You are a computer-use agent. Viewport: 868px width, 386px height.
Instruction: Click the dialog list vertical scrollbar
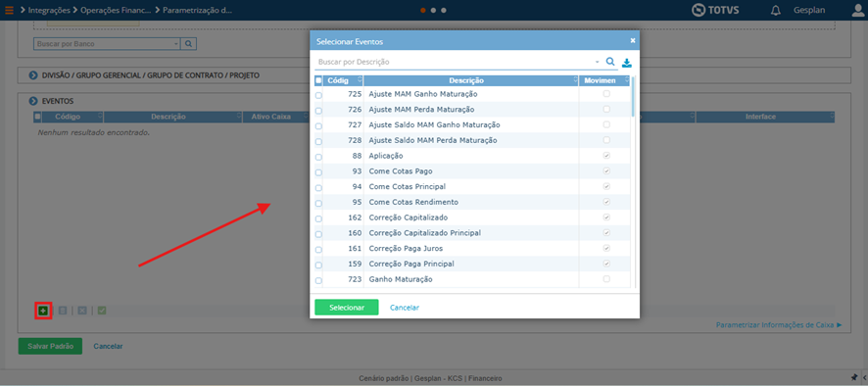coord(633,96)
